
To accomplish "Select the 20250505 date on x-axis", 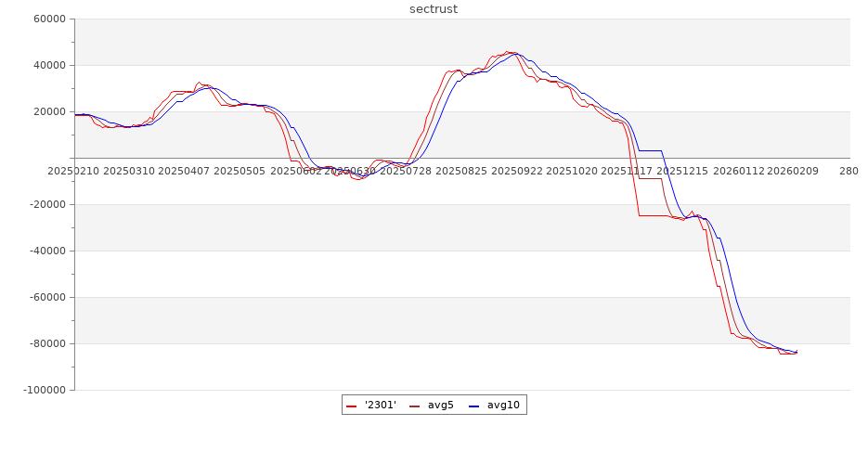I will click(x=239, y=172).
